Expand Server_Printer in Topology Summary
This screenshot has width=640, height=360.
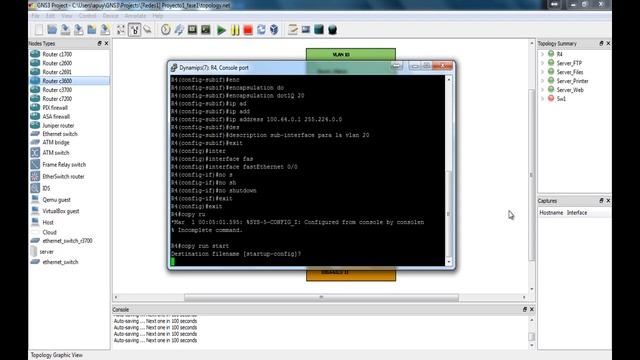[542, 81]
